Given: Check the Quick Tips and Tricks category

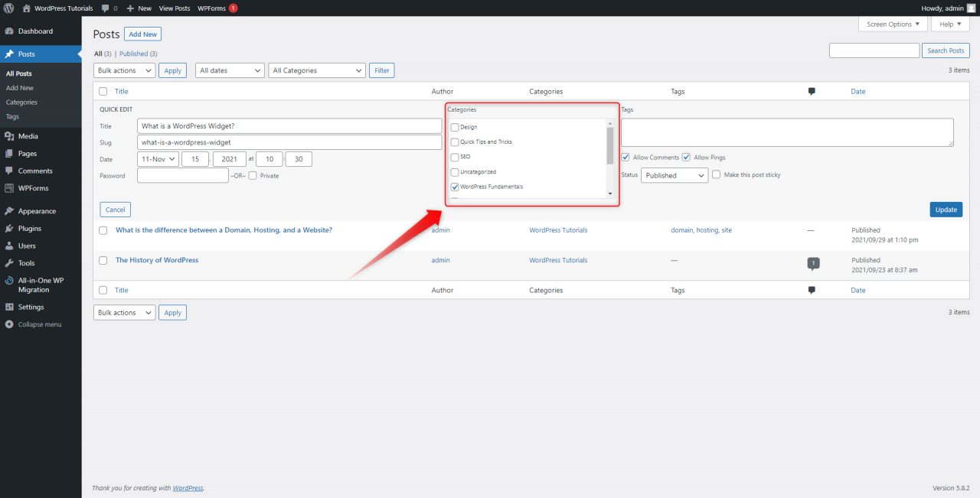Looking at the screenshot, I should (x=455, y=142).
